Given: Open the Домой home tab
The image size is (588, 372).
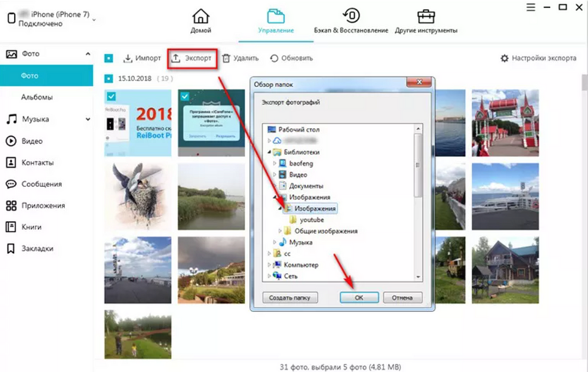Looking at the screenshot, I should coord(201,21).
